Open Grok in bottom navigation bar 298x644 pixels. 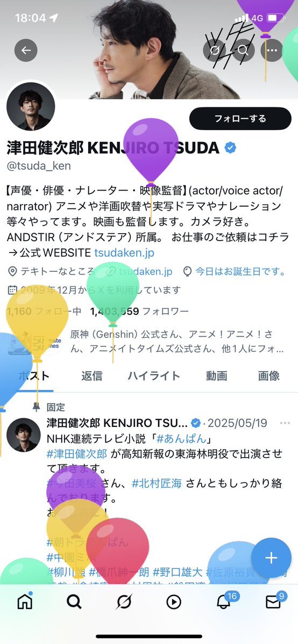pos(124,602)
